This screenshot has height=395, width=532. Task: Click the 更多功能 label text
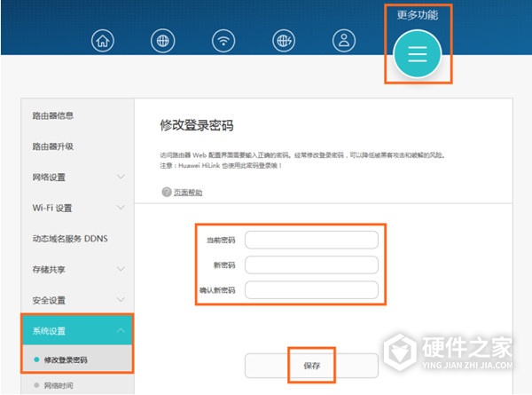418,15
